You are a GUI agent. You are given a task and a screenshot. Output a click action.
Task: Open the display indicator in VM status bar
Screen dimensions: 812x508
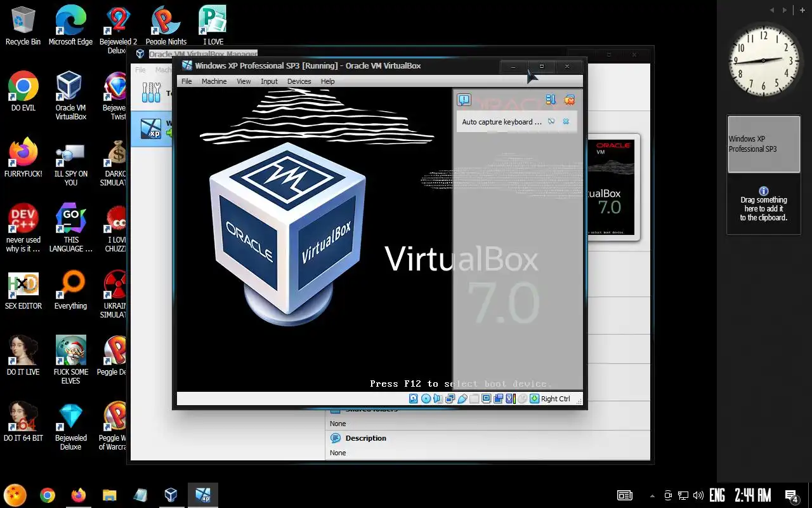click(x=486, y=399)
